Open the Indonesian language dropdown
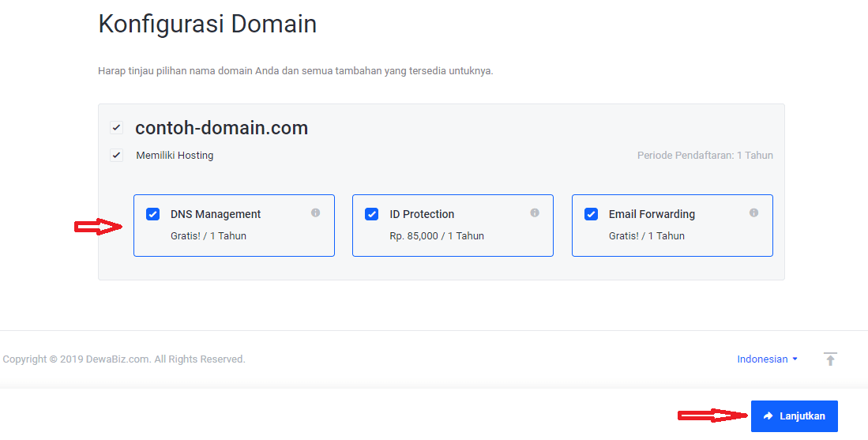 click(763, 359)
